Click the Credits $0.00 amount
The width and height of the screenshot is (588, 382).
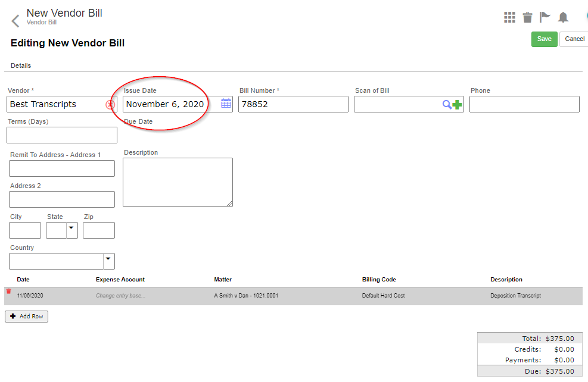pos(564,349)
